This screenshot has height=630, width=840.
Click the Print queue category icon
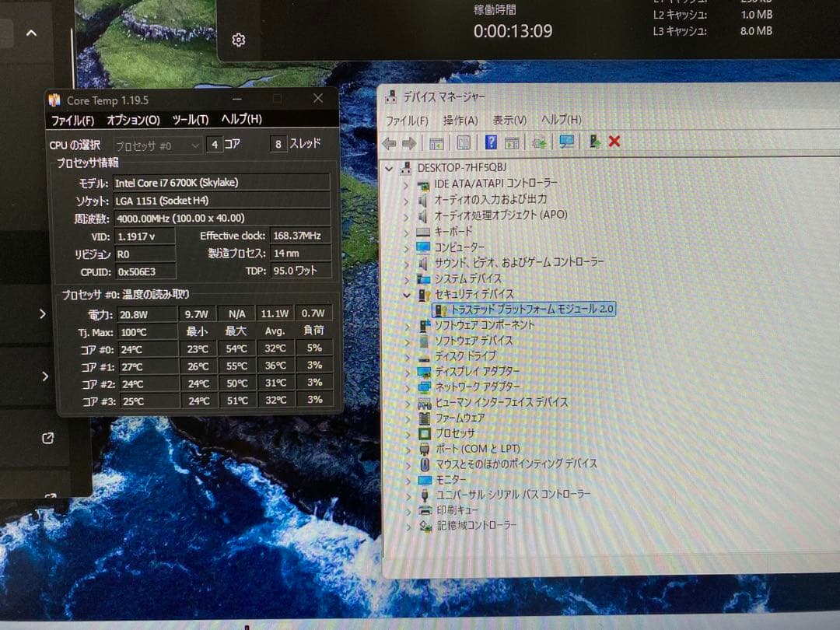click(425, 510)
